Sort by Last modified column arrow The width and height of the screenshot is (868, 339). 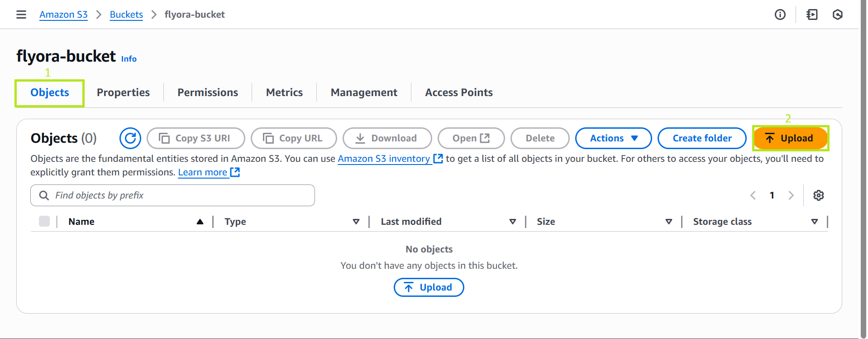pos(513,222)
